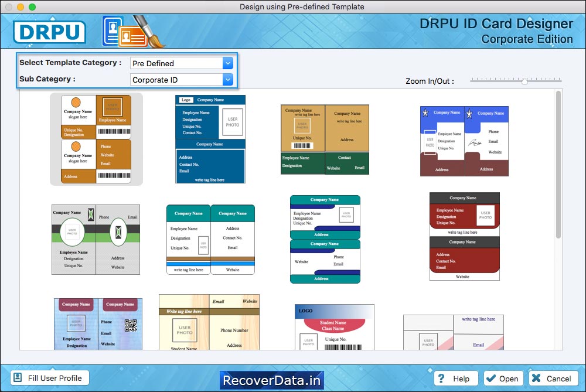Screen dimensions: 586x392
Task: Select the blue star and maroon template
Action: [464, 141]
